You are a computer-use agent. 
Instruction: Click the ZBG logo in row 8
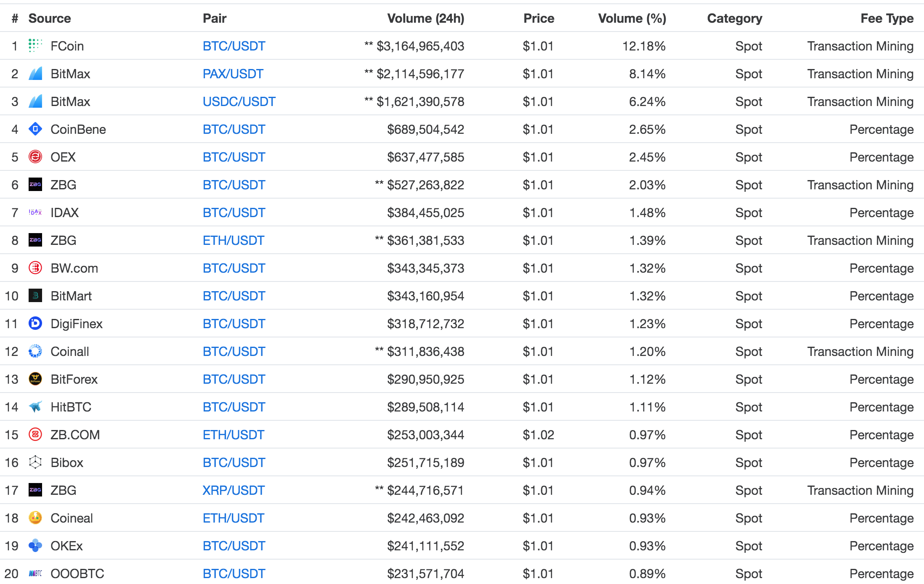pos(35,240)
